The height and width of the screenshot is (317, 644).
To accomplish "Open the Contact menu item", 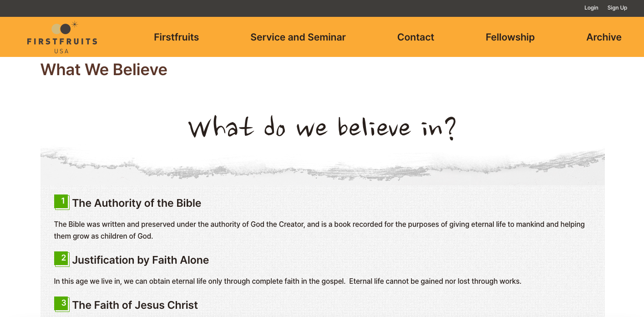I will [x=416, y=37].
